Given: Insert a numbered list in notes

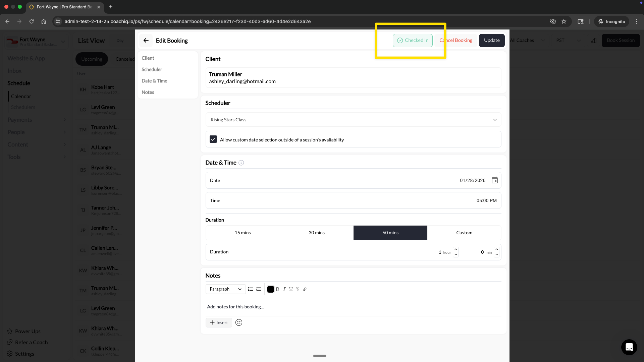Looking at the screenshot, I should pos(258,289).
